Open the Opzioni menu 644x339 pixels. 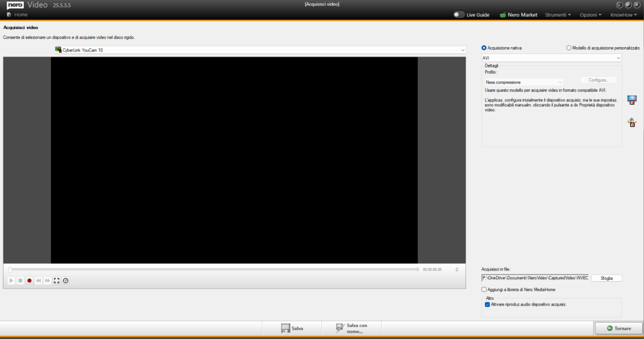(x=591, y=14)
